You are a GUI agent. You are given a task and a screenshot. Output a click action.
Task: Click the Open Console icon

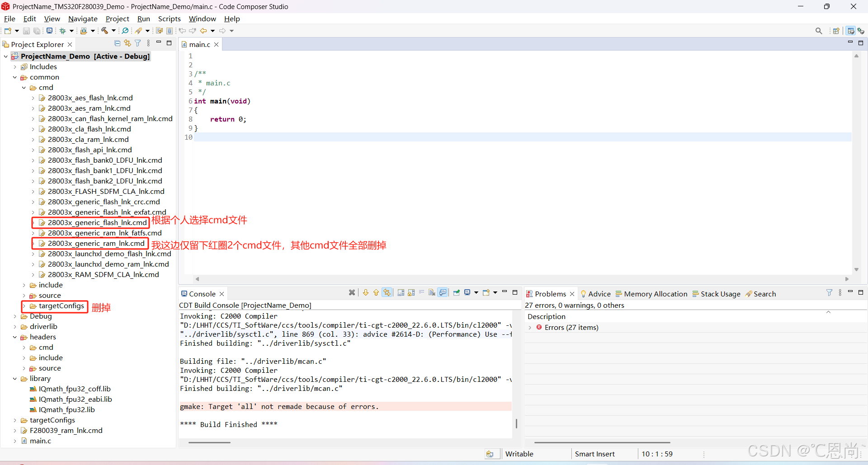(x=486, y=292)
